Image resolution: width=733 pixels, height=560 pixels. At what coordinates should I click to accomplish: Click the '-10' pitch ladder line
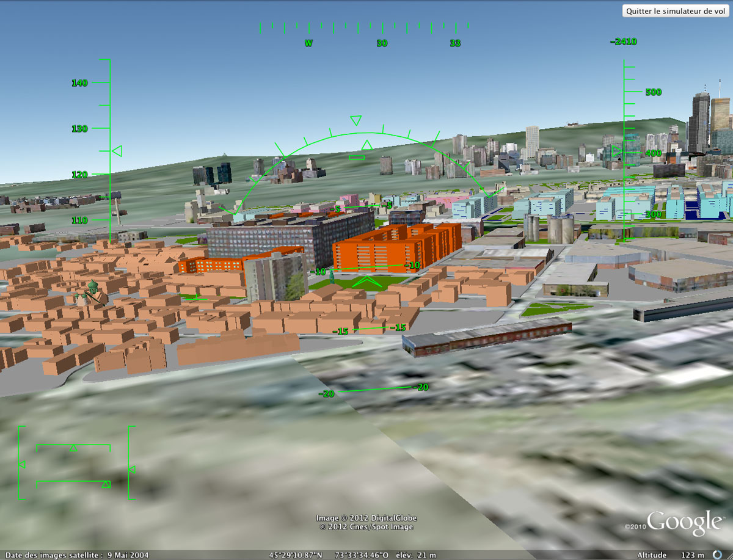365,267
